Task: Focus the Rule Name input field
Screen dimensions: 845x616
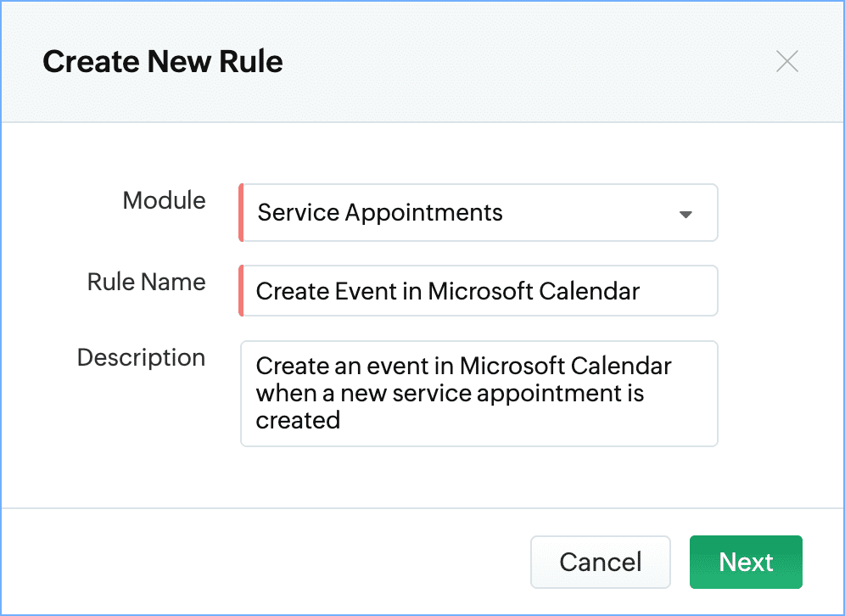Action: coord(478,290)
